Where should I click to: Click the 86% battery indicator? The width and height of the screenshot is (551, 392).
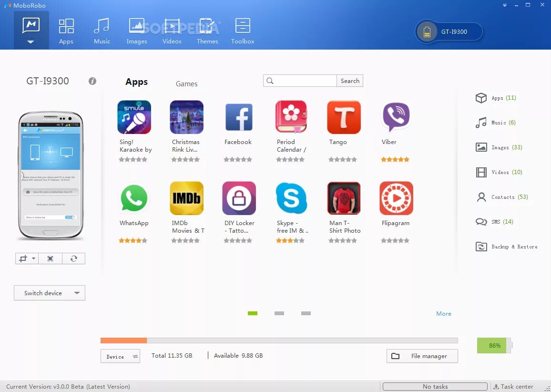click(x=494, y=346)
